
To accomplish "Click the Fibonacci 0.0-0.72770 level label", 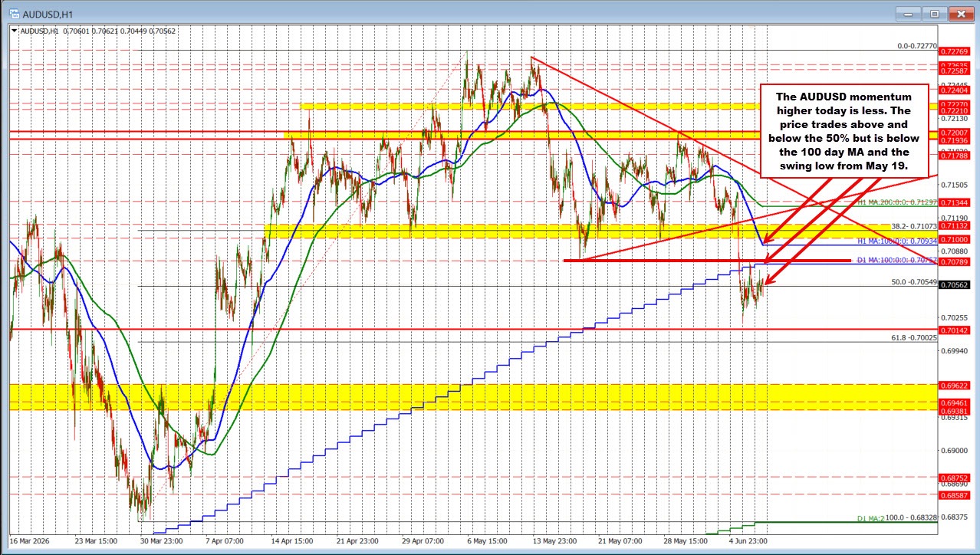I will tap(917, 46).
